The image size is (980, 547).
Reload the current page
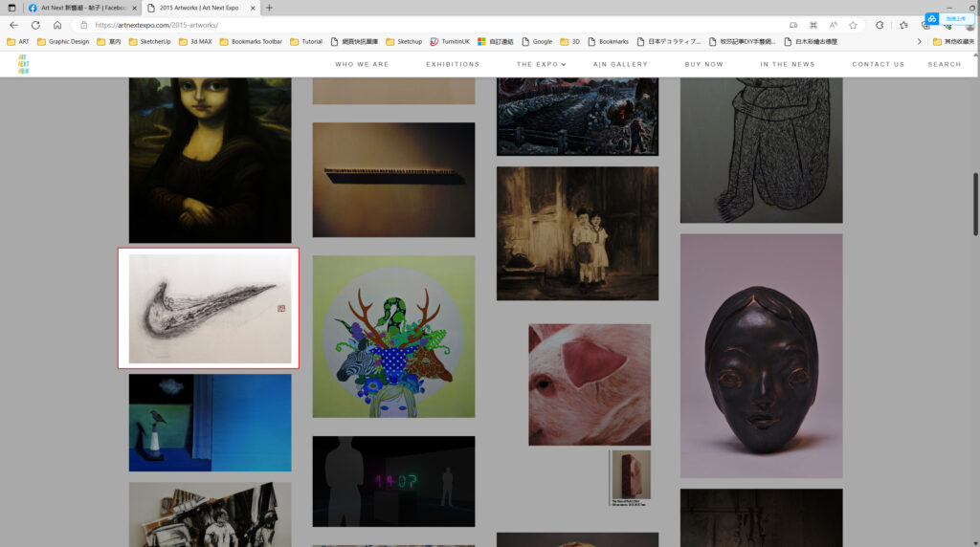pyautogui.click(x=35, y=25)
